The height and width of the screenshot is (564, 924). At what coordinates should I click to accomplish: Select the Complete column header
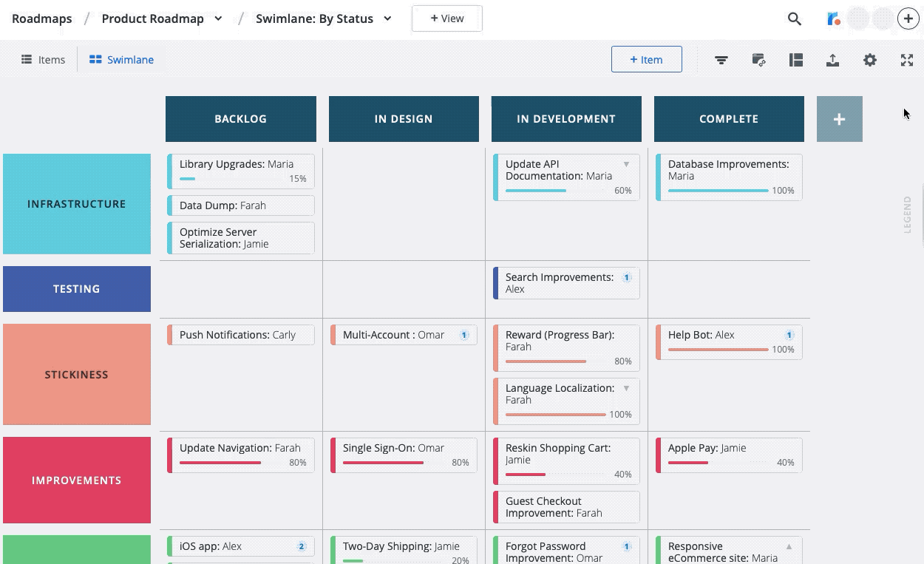pos(729,119)
